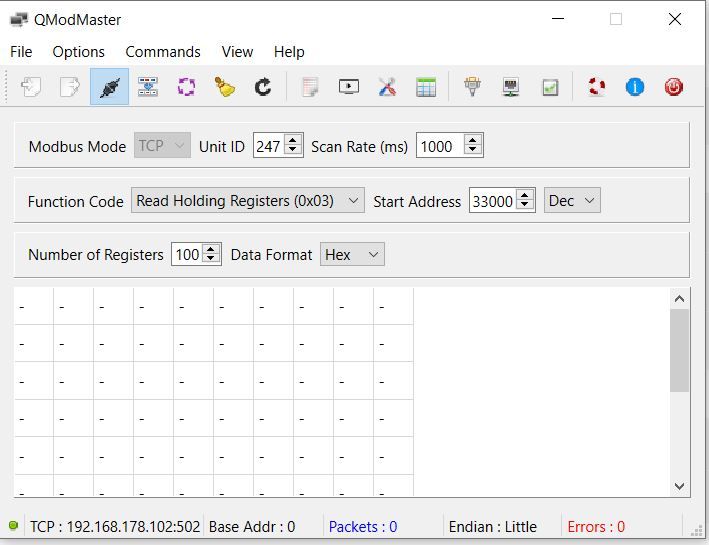The height and width of the screenshot is (545, 709).
Task: Open the Data Format Hex dropdown
Action: (352, 254)
